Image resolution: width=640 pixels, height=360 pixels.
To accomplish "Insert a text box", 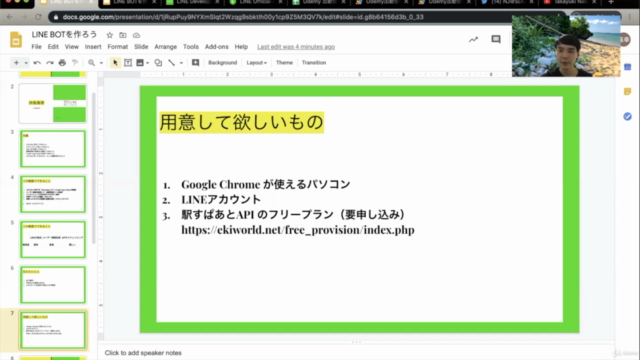I will [128, 62].
